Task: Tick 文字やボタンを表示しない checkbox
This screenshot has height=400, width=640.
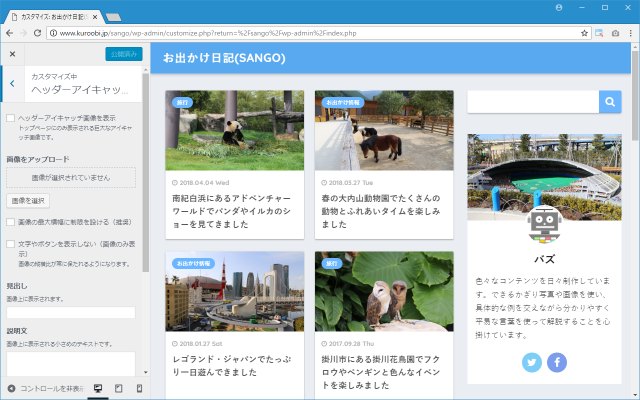Action: 10,243
